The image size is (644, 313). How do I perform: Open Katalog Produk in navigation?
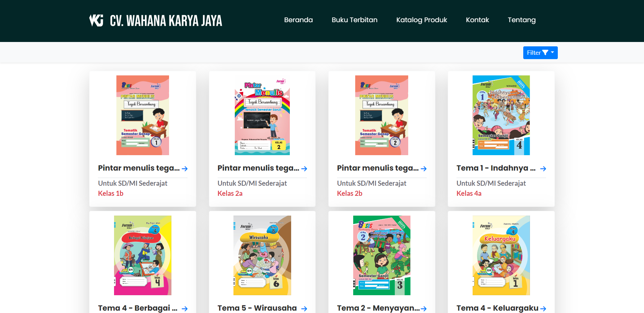422,20
